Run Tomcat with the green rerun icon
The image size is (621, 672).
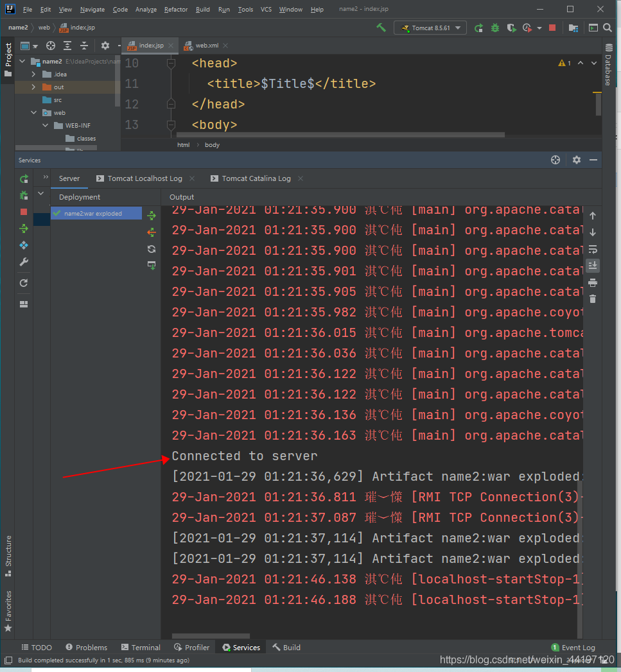478,28
